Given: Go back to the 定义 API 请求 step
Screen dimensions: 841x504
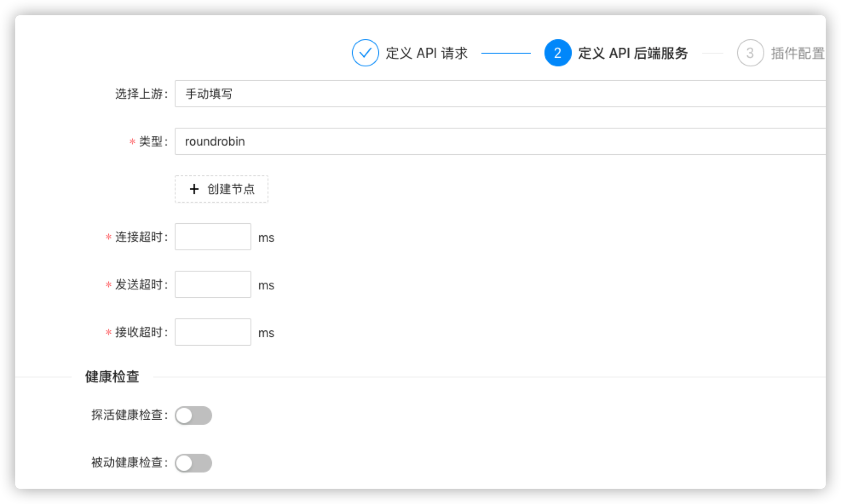Looking at the screenshot, I should tap(426, 53).
